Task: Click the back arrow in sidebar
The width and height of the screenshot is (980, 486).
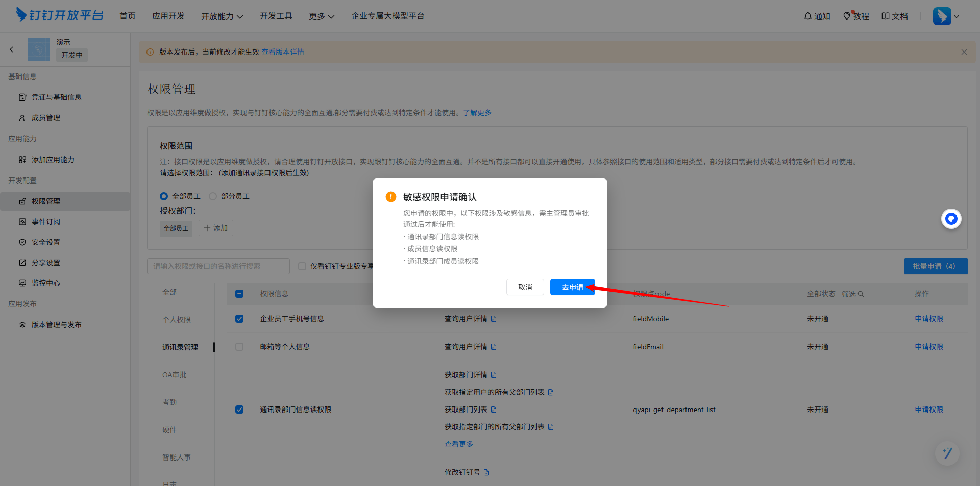Action: pyautogui.click(x=12, y=49)
